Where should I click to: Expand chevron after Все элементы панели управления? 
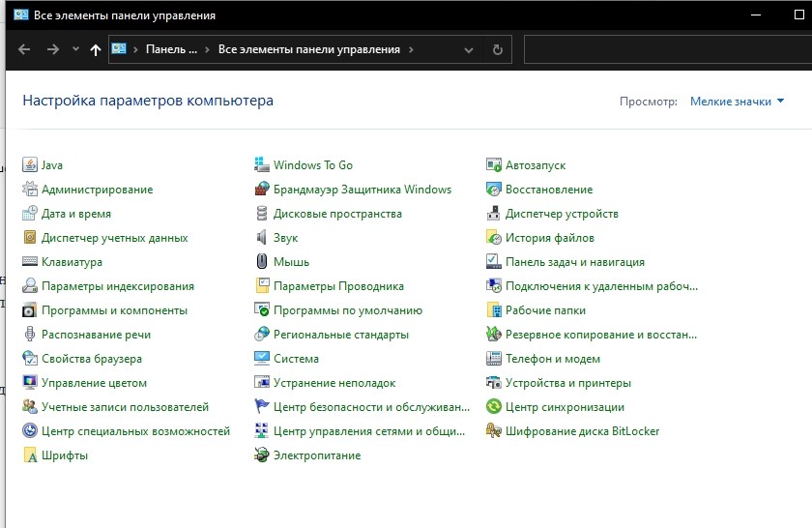pyautogui.click(x=411, y=49)
